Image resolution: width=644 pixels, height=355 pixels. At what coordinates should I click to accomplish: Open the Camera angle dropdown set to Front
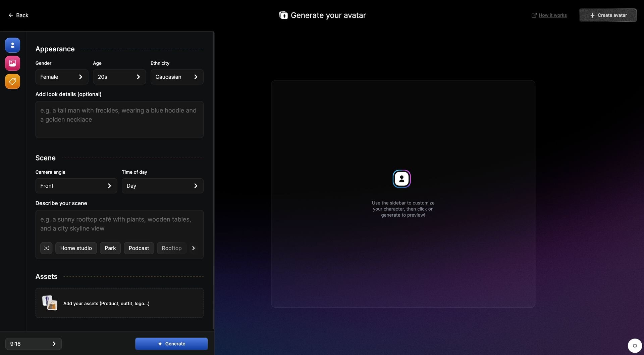point(76,186)
